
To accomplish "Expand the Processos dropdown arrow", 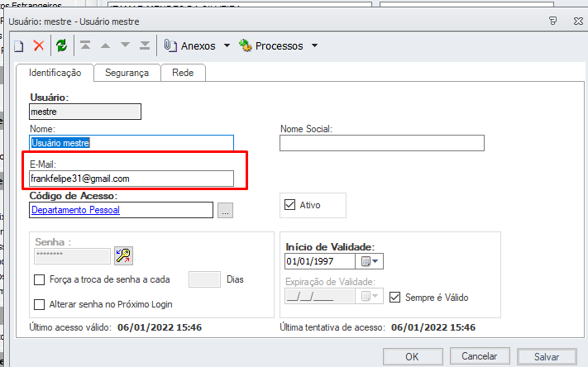I will point(314,45).
